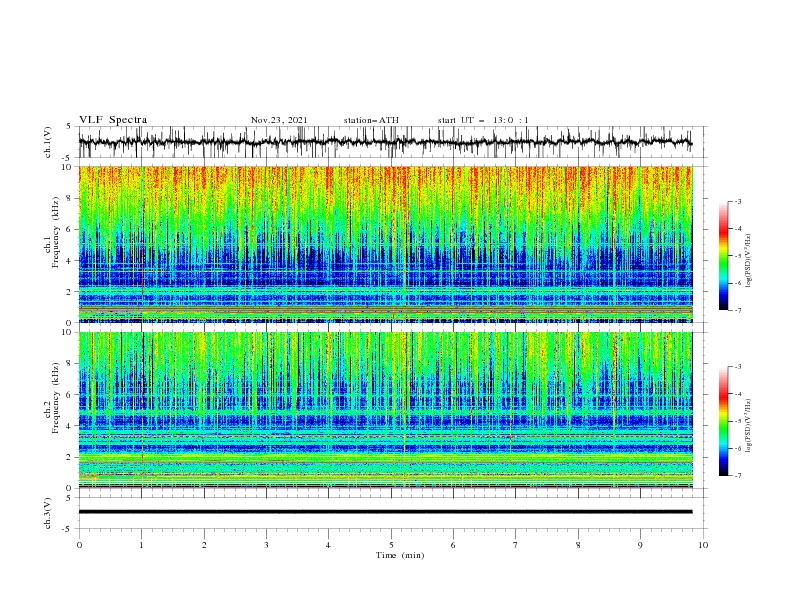Click the ch.2 log(PSD)(V²/Hz) colorbar label
This screenshot has height=612, width=792.
pos(749,426)
